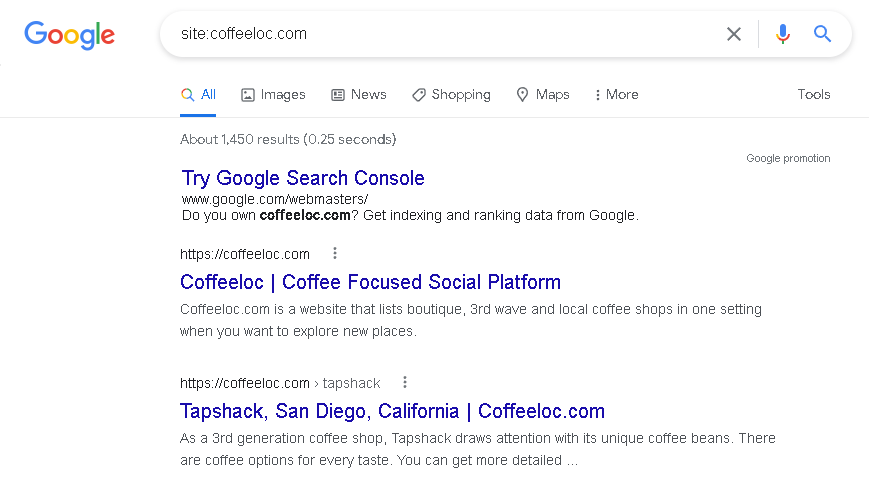Image resolution: width=869 pixels, height=477 pixels.
Task: Click the Google logo
Action: tap(69, 35)
